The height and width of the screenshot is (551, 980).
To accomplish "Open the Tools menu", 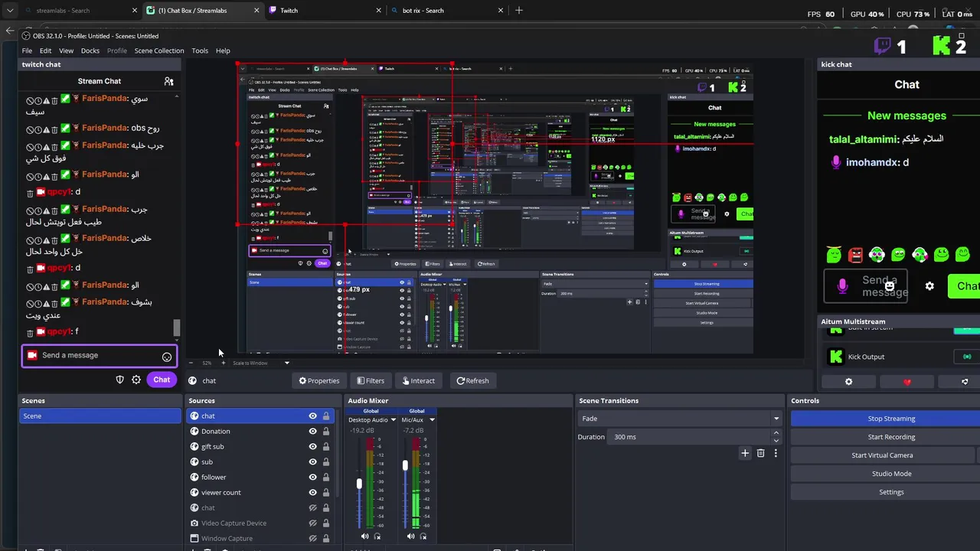I will (x=200, y=51).
